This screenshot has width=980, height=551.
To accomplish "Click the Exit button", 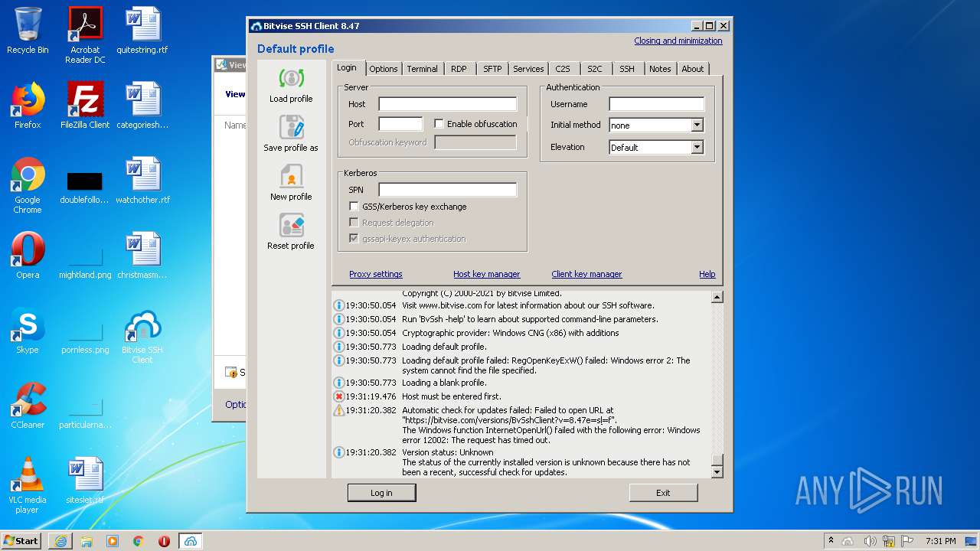I will pyautogui.click(x=663, y=493).
